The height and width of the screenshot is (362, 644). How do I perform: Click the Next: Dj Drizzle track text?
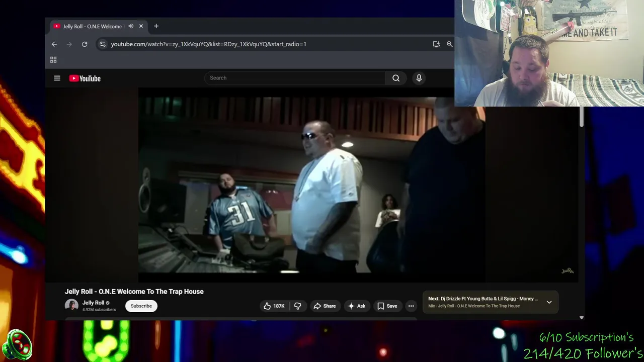coord(483,299)
